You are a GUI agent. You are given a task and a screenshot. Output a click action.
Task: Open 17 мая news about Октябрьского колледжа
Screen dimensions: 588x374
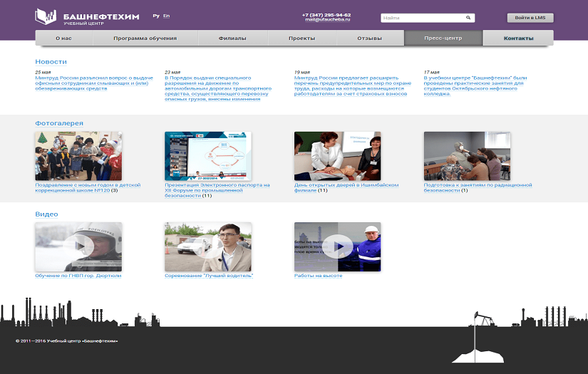coord(475,85)
